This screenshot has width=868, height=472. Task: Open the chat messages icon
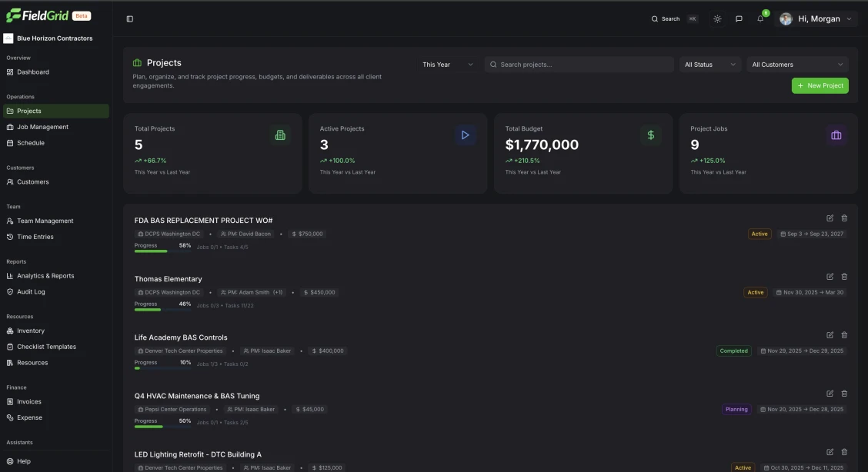click(739, 18)
